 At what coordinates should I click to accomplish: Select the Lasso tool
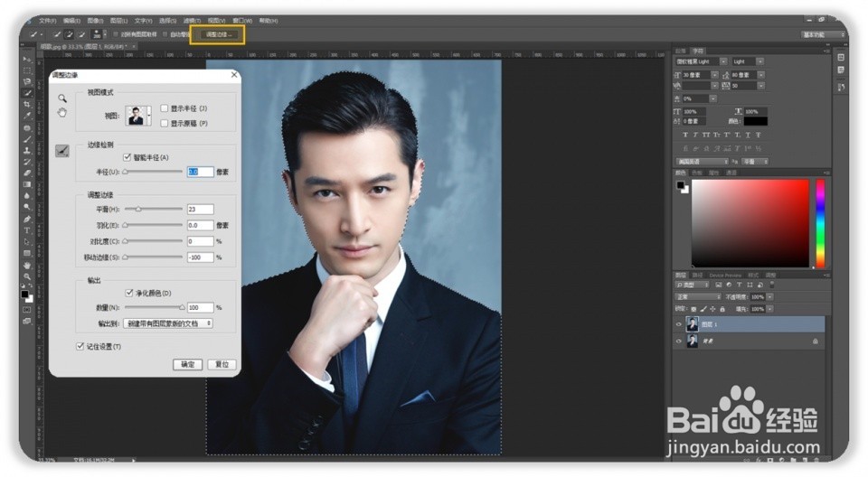[x=26, y=82]
